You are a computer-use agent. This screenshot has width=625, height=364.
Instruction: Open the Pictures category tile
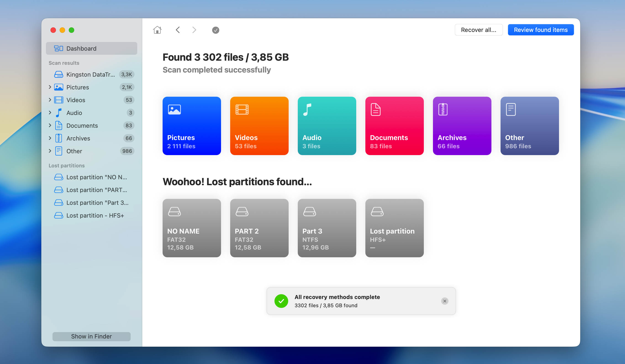(x=191, y=126)
